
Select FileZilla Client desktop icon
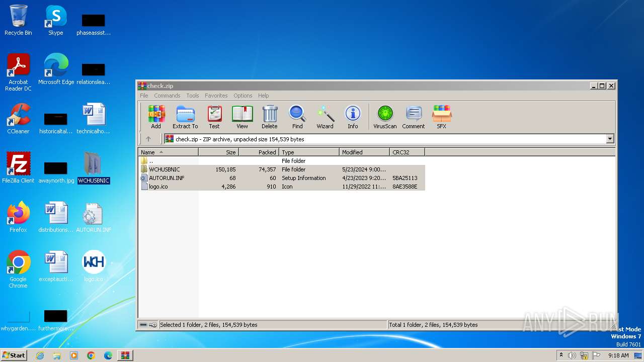coord(18,168)
